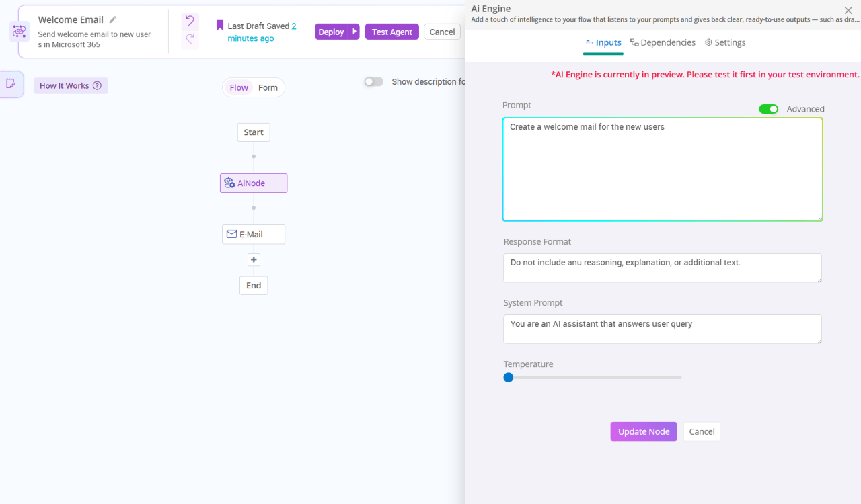Click the redo arrow icon
The width and height of the screenshot is (861, 504).
pyautogui.click(x=189, y=38)
